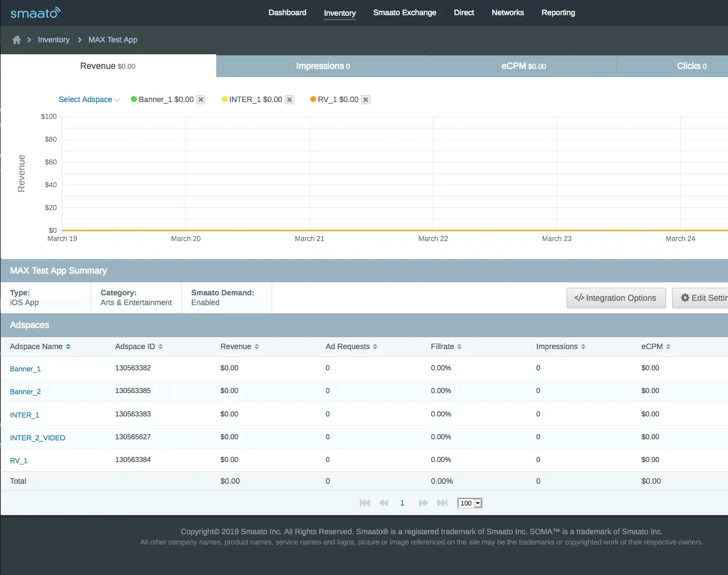Sort by Revenue column arrows
Image resolution: width=728 pixels, height=575 pixels.
click(256, 346)
